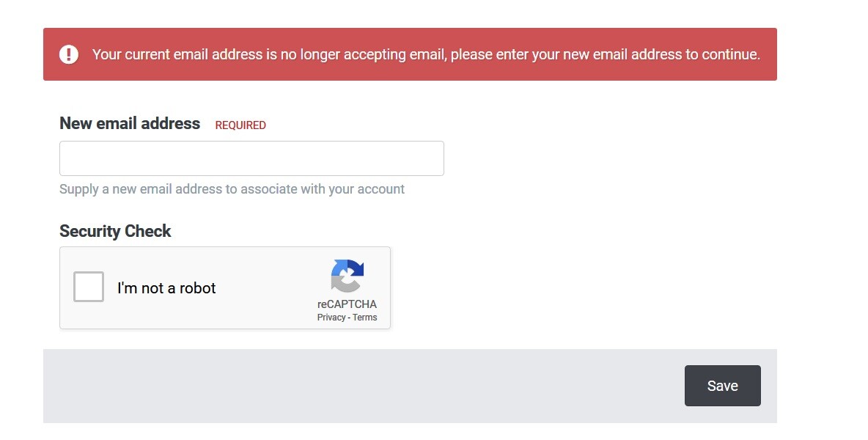Check the "I'm not a robot" checkbox
Image resolution: width=868 pixels, height=440 pixels.
pyautogui.click(x=89, y=287)
